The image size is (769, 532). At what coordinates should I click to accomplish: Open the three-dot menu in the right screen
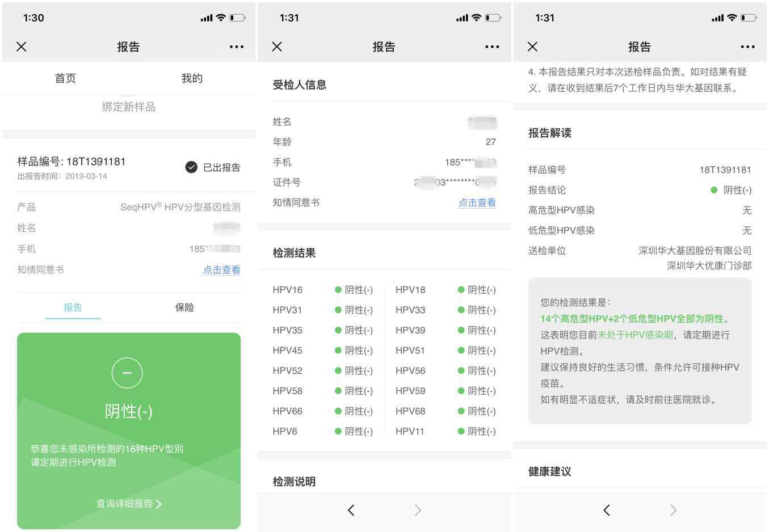747,47
